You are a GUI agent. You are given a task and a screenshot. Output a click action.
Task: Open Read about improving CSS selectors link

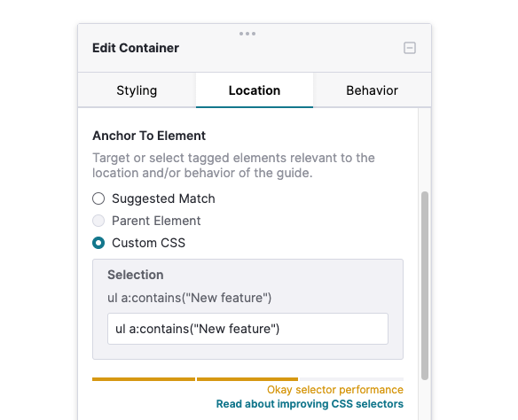[310, 404]
